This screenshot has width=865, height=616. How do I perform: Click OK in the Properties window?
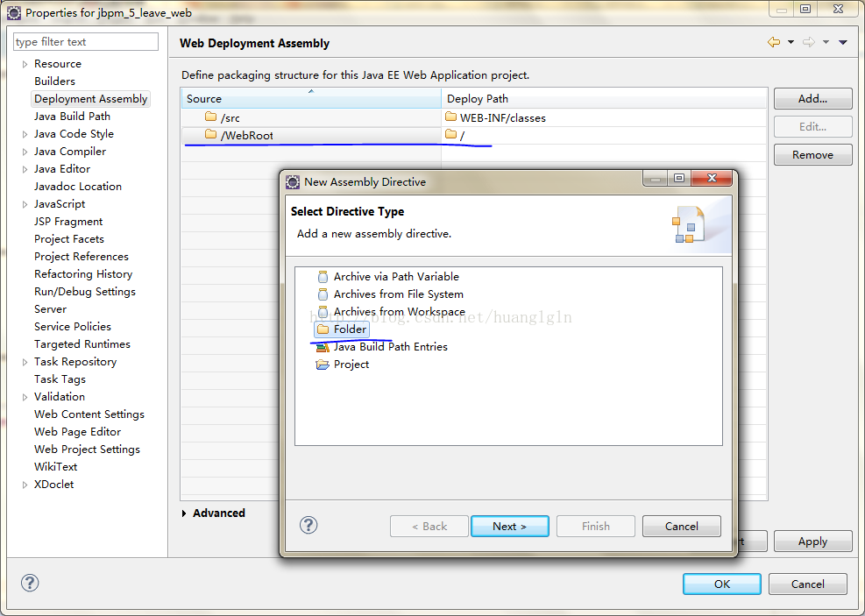[x=722, y=584]
